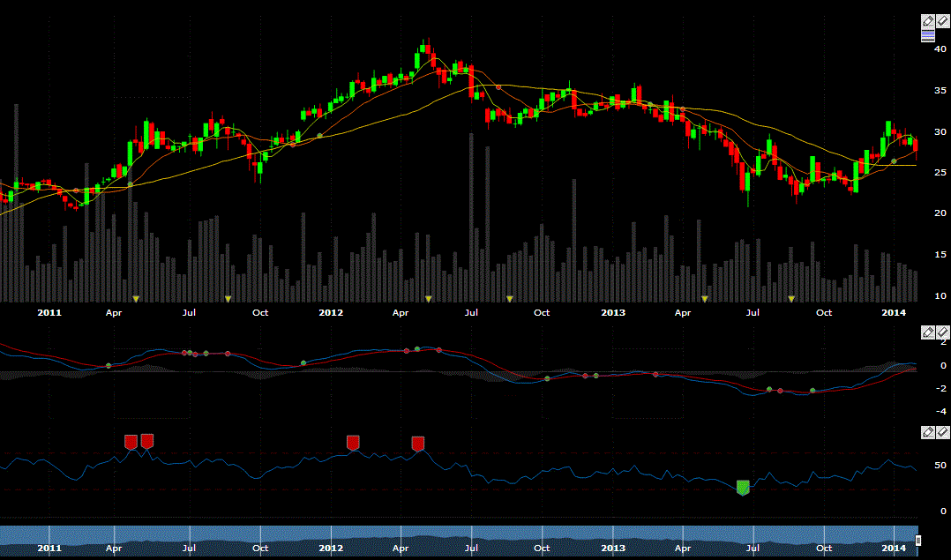Screen dimensions: 951x560
Task: Click the second red overbought flag near May 2011
Action: (146, 441)
